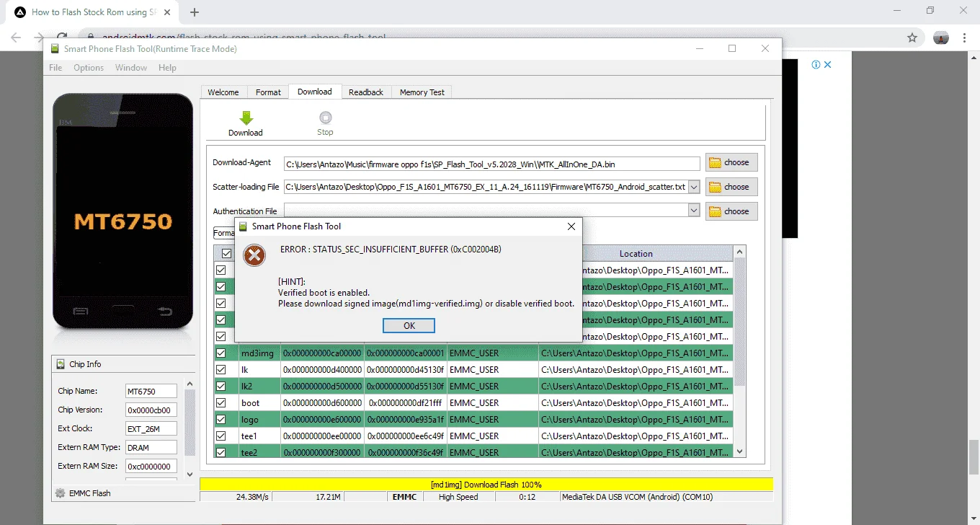Select the 'logo' partition name cell
Viewport: 980px width, 525px height.
(259, 420)
